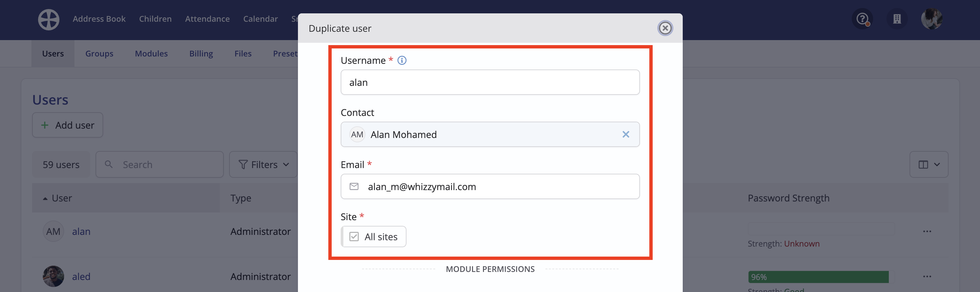Toggle the All sites checkbox
980x292 pixels.
click(354, 237)
